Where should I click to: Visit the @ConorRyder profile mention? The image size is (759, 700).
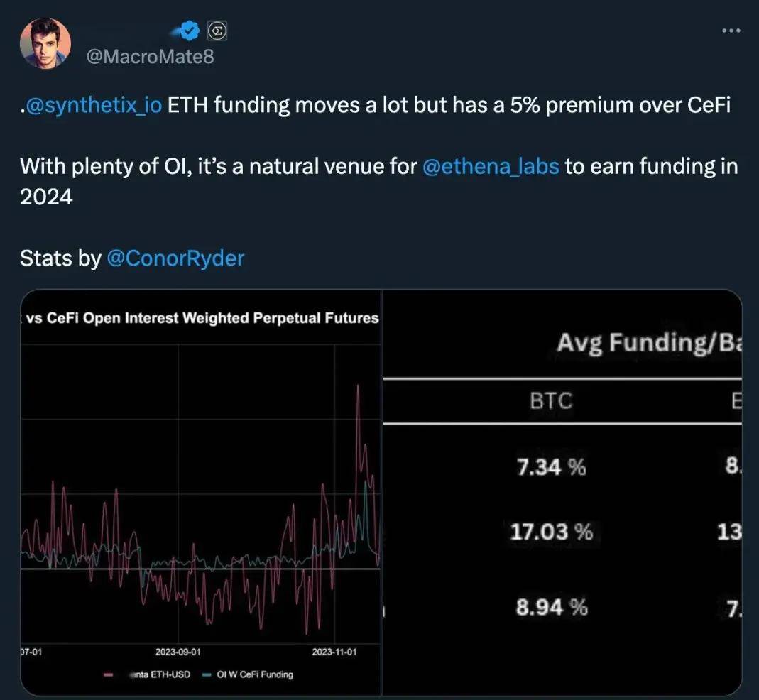click(175, 258)
